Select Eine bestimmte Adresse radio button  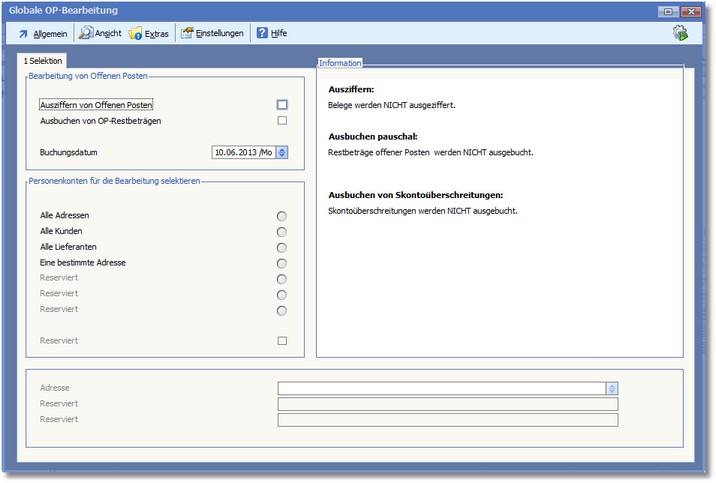(x=282, y=263)
